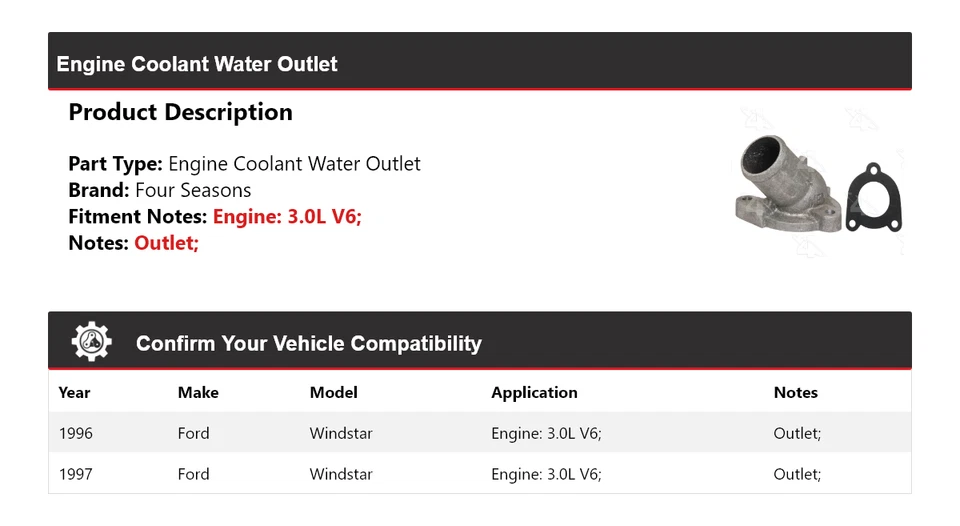Click the Model column header
The height and width of the screenshot is (526, 960).
click(333, 393)
